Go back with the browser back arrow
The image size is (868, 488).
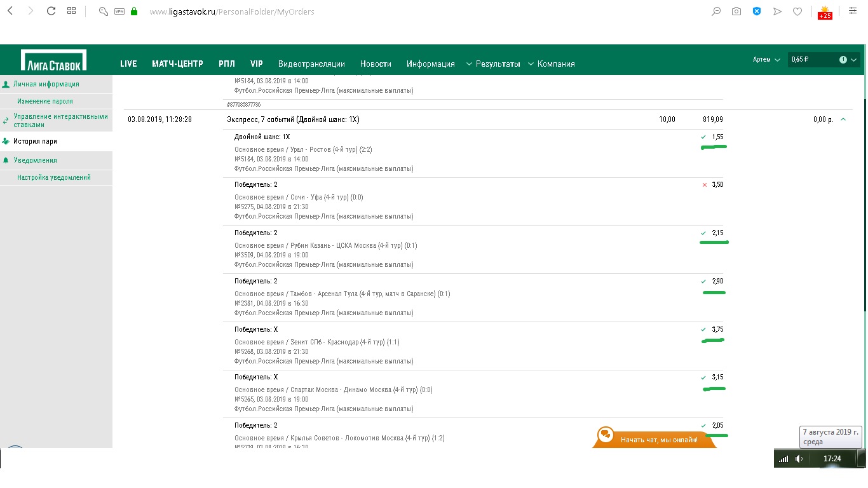[10, 11]
